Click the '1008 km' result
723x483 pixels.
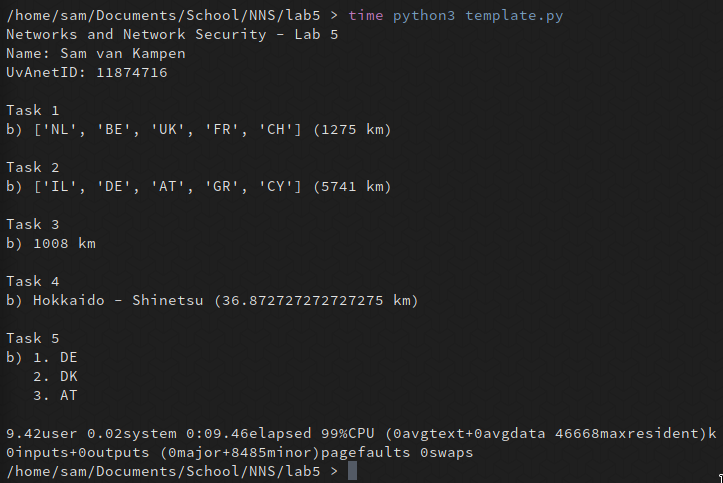coord(65,243)
